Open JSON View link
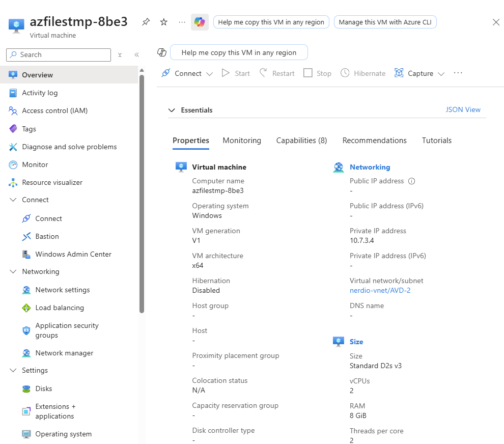Viewport: 504px width, 444px height. (x=463, y=109)
